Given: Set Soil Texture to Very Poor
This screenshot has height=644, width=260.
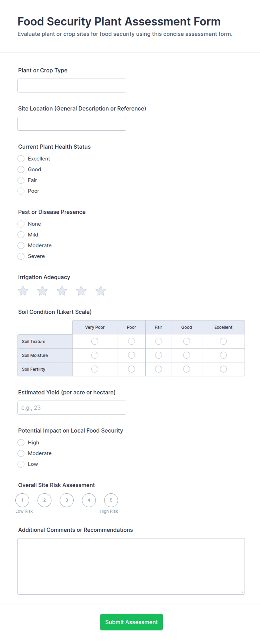Looking at the screenshot, I should click(x=95, y=341).
